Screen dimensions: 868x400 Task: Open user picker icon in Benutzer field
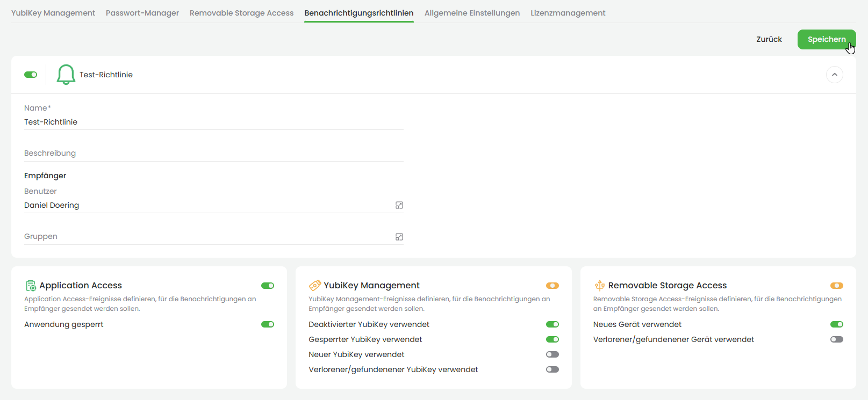pyautogui.click(x=399, y=205)
